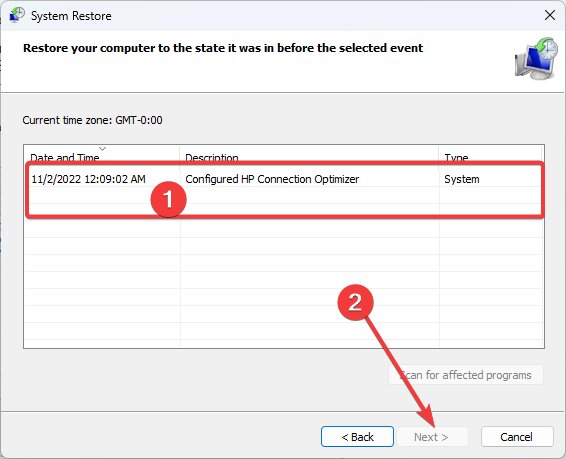This screenshot has height=459, width=566.
Task: Click the Type column header
Action: tap(491, 157)
